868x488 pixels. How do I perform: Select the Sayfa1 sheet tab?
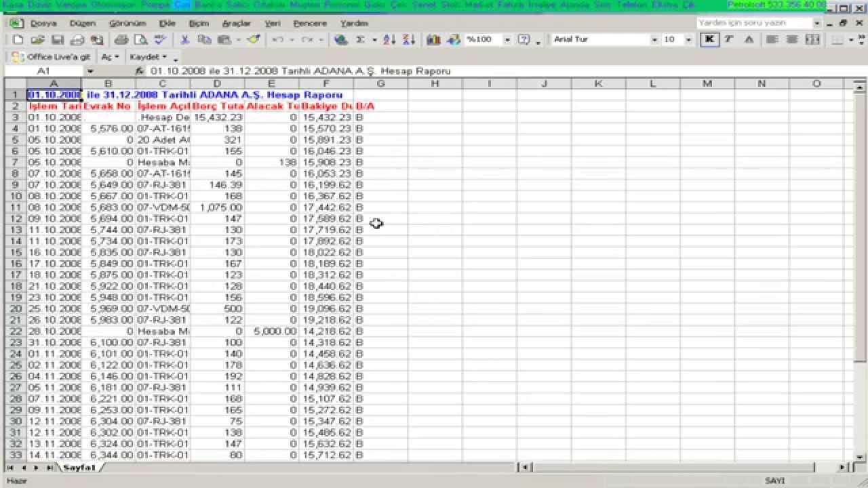79,468
